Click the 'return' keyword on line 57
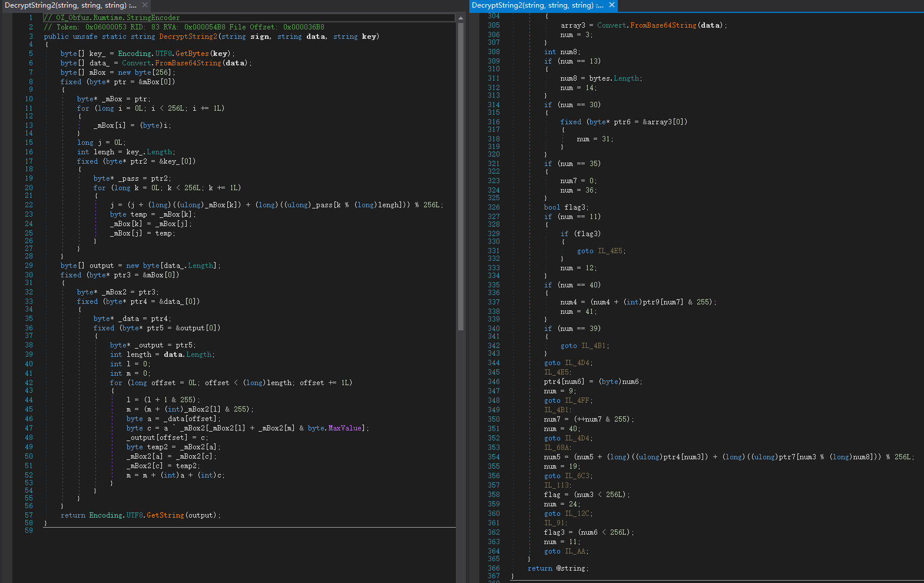Screen dimensions: 924x583 (x=73, y=515)
